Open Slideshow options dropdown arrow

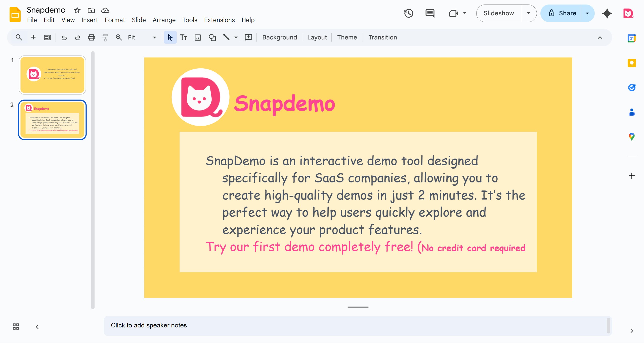[x=529, y=13]
